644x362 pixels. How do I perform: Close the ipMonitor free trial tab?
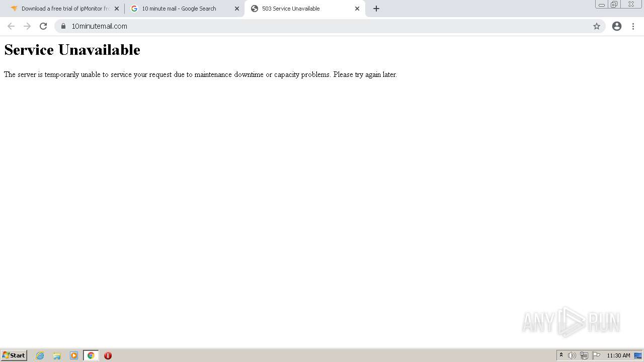pos(117,9)
